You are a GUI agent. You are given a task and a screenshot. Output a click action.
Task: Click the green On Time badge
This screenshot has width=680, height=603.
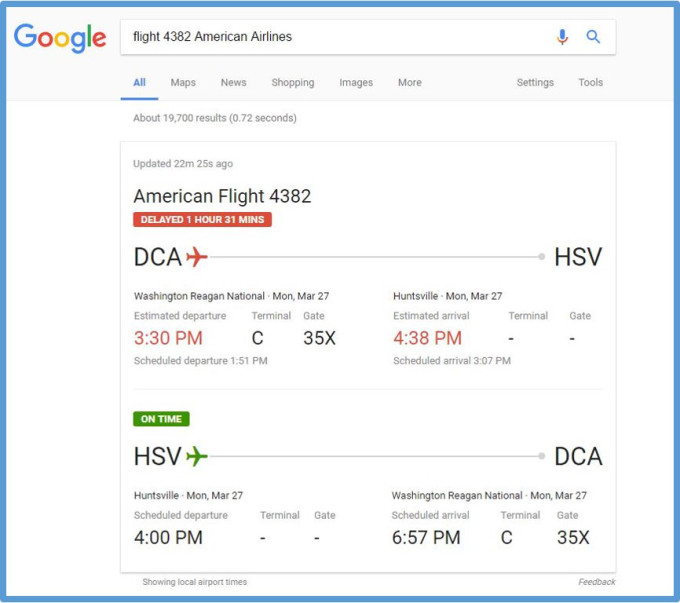tap(161, 419)
